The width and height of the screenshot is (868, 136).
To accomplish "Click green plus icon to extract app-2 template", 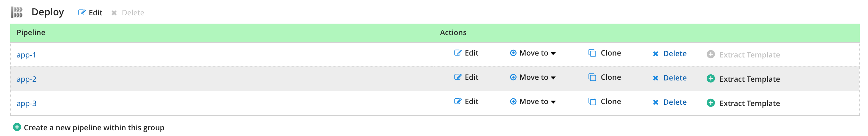I will [x=711, y=79].
